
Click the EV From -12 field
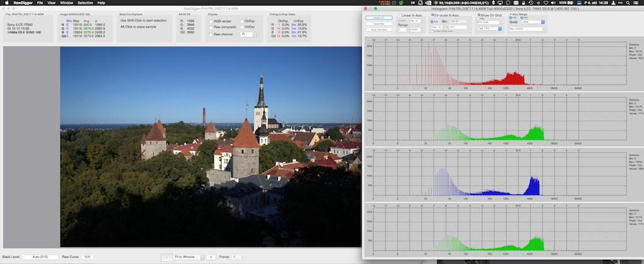437,26
